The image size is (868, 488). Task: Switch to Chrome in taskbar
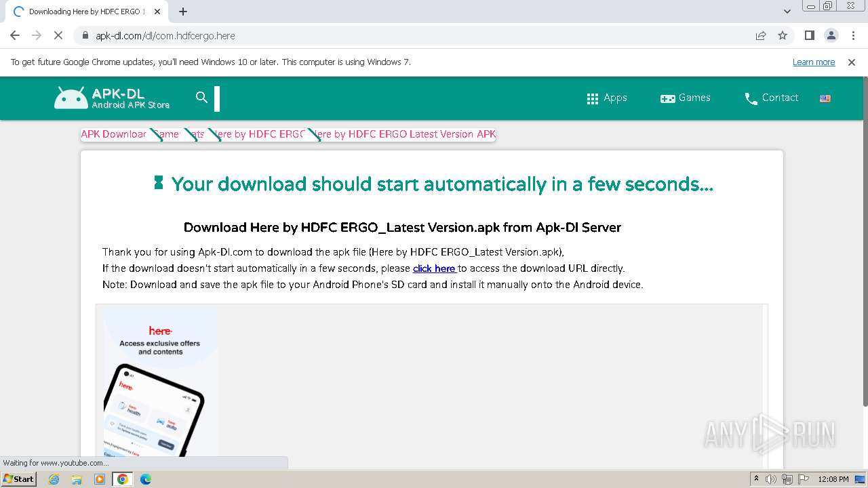coord(123,479)
